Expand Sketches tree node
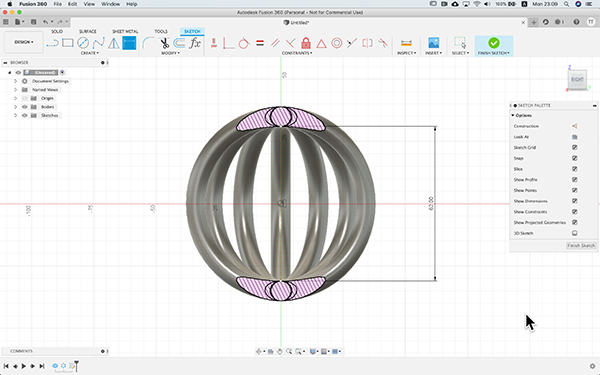The width and height of the screenshot is (600, 375). [16, 115]
